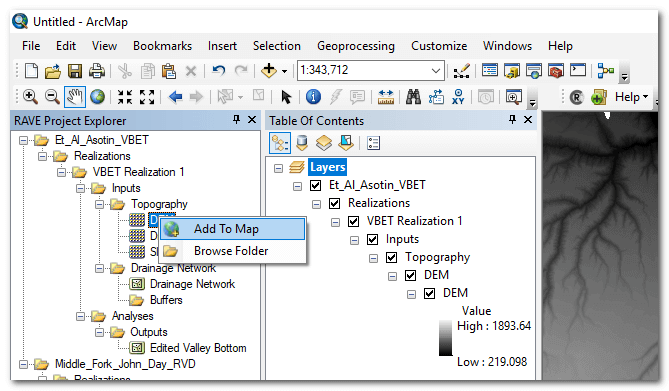This screenshot has height=391, width=669.
Task: Click the New Map File icon
Action: (x=31, y=70)
